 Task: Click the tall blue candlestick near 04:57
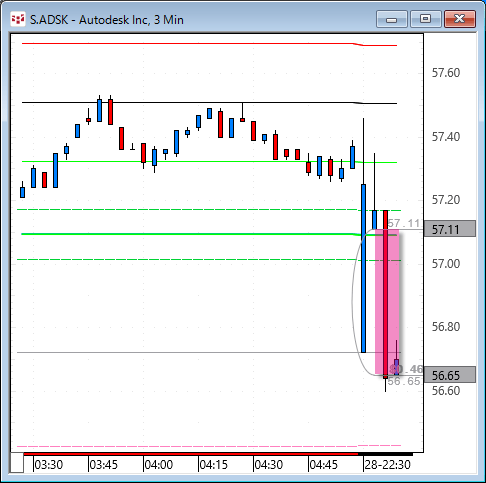coord(363,268)
